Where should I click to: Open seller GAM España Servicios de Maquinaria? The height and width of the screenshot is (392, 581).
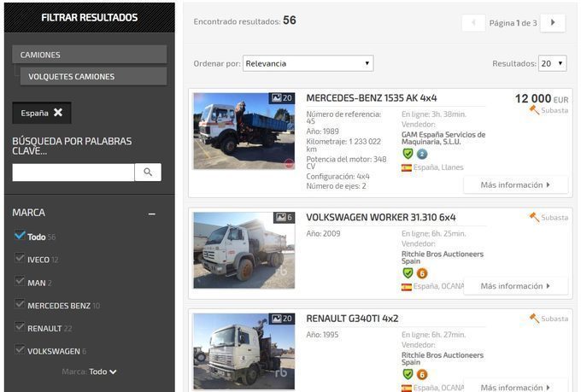443,138
